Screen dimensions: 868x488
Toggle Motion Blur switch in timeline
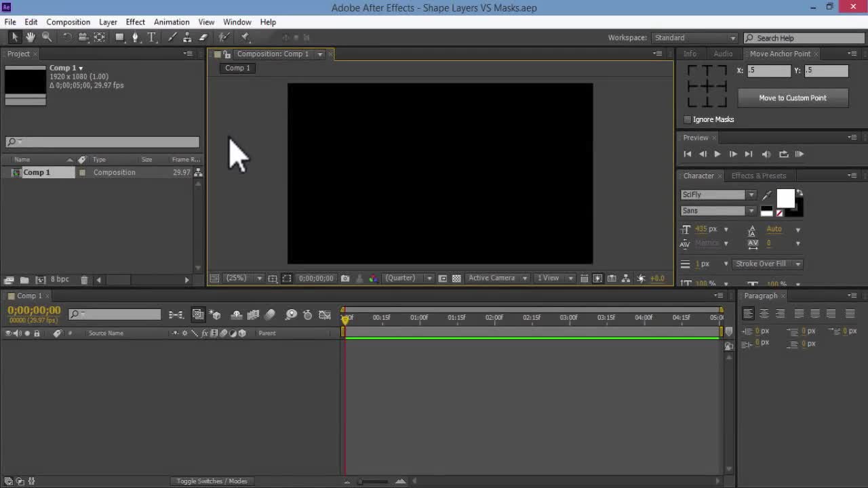270,314
